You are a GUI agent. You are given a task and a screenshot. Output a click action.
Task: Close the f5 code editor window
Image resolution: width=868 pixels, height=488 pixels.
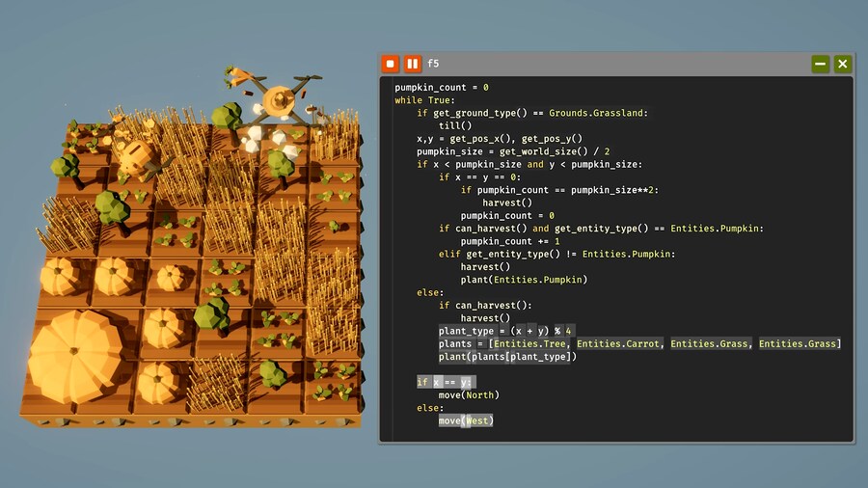pos(842,64)
